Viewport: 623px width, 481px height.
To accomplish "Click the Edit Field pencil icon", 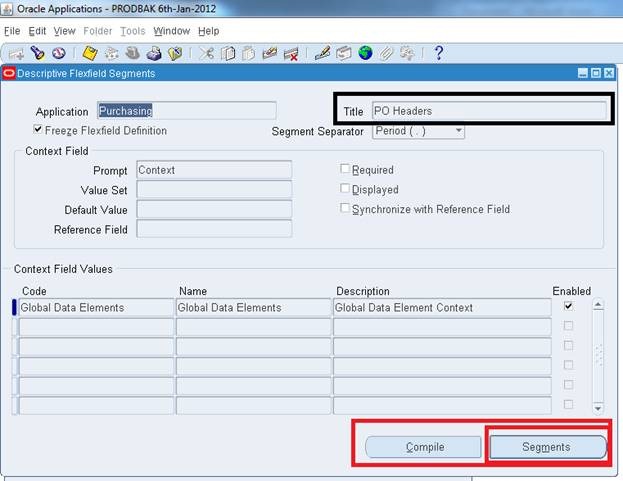I will 322,53.
